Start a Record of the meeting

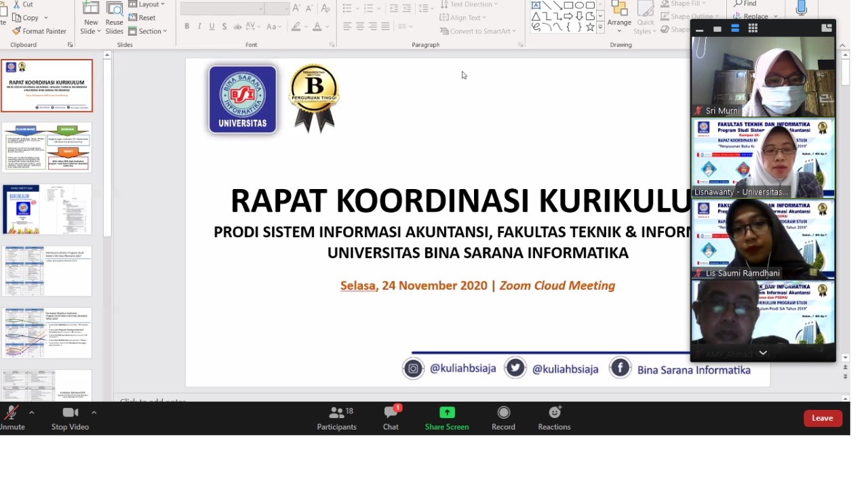[x=503, y=418]
